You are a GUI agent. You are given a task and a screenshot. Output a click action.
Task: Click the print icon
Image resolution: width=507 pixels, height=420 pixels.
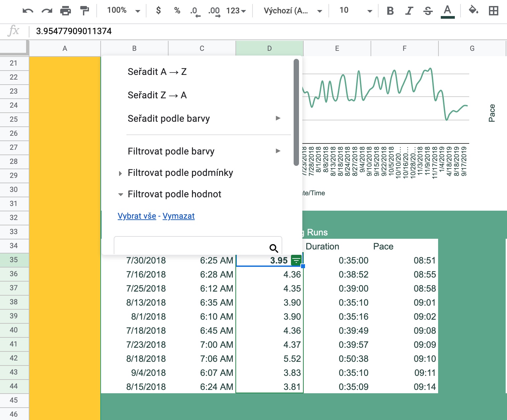[x=66, y=11]
